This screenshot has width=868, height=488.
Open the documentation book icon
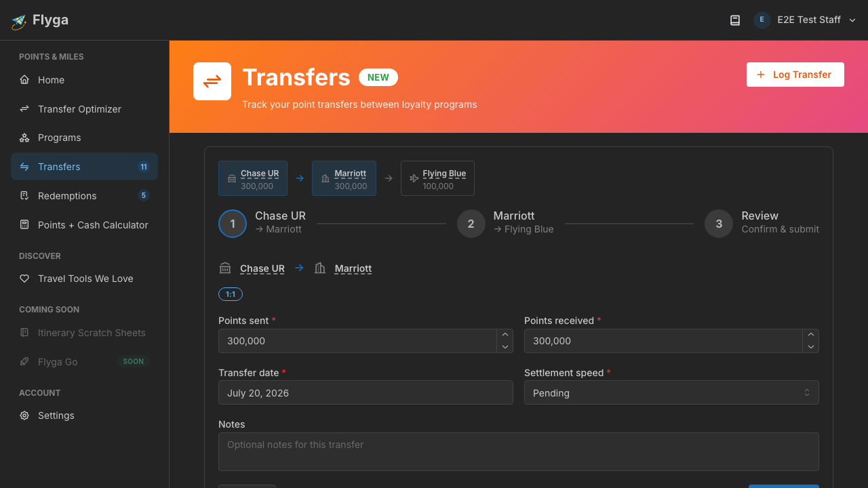click(x=735, y=20)
